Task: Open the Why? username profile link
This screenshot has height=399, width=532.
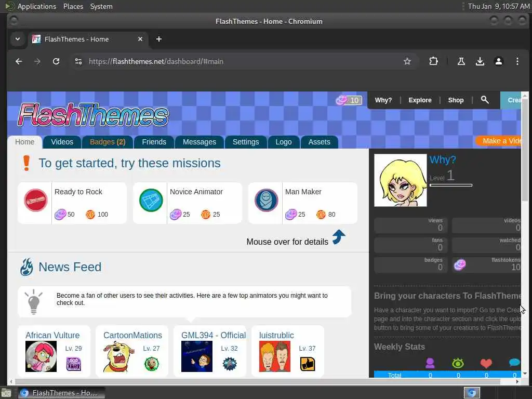Action: (x=443, y=159)
